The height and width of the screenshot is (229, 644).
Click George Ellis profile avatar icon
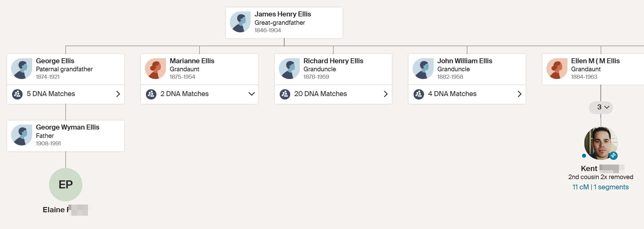click(x=22, y=69)
